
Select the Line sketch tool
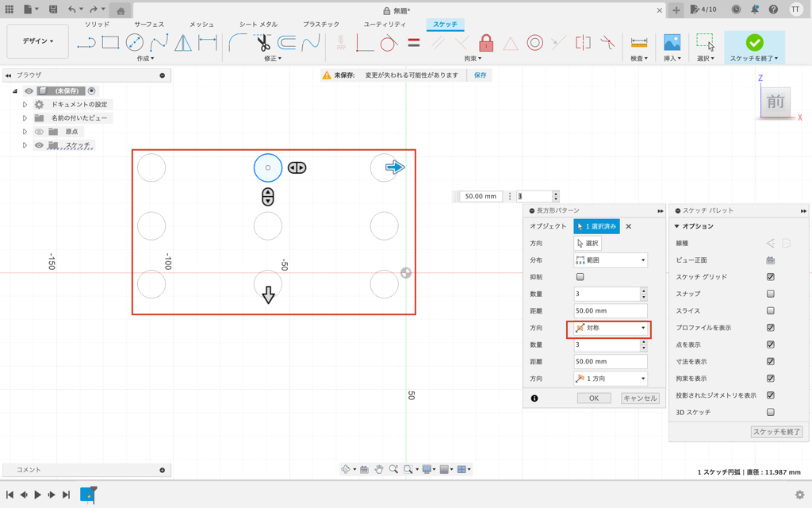click(86, 43)
